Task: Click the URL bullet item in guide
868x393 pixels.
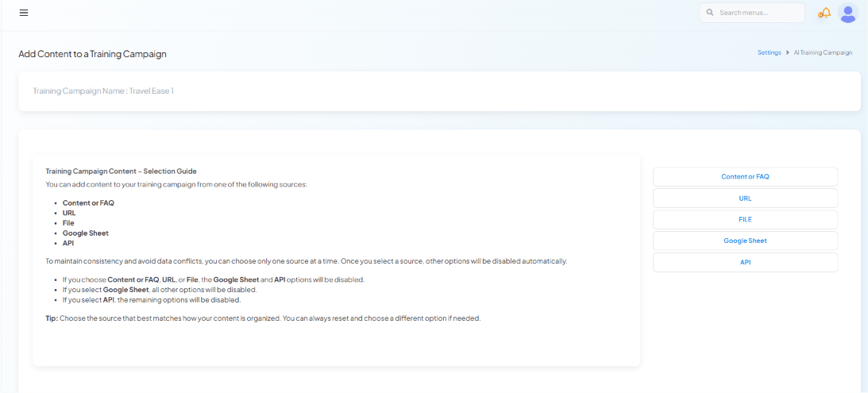Action: (x=69, y=213)
